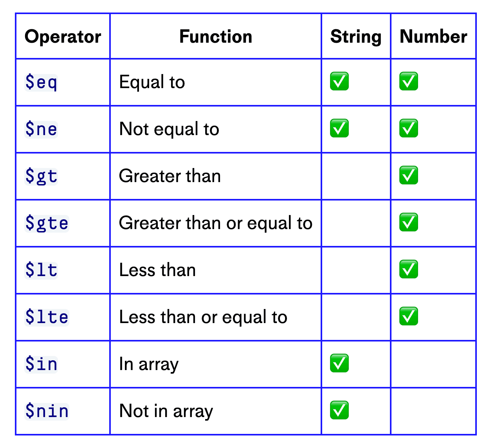
Task: Click the String column header
Action: 356,37
